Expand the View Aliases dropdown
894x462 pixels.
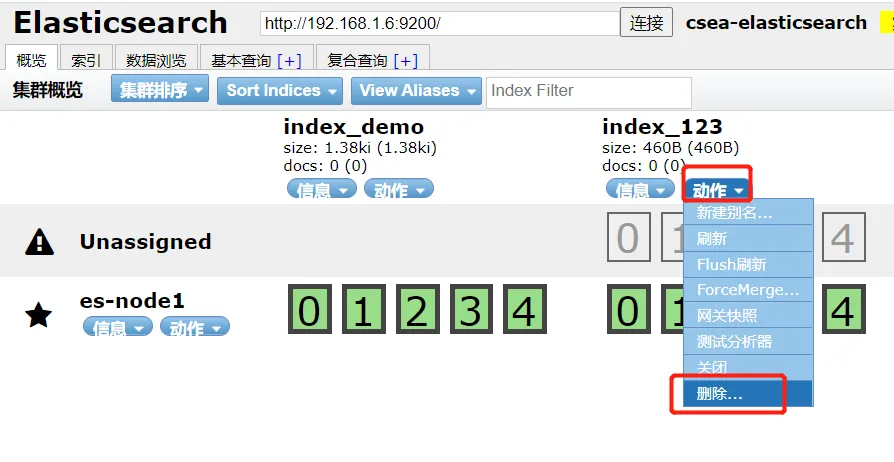(416, 91)
